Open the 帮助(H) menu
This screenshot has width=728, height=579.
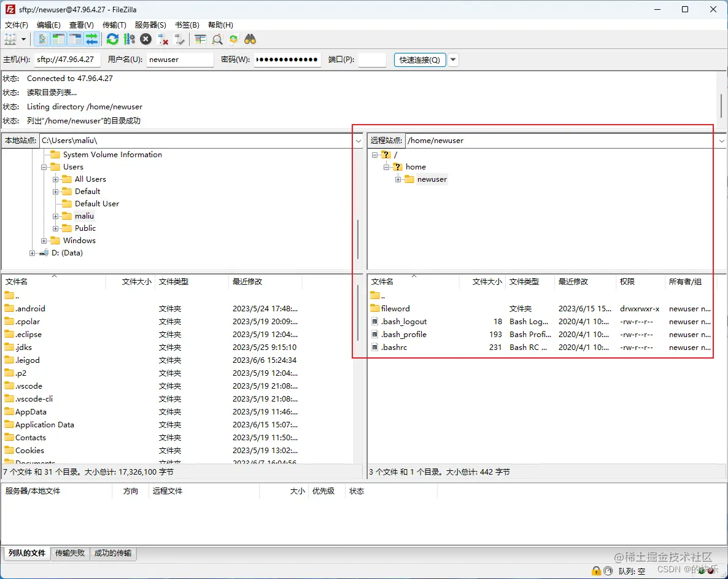(220, 25)
